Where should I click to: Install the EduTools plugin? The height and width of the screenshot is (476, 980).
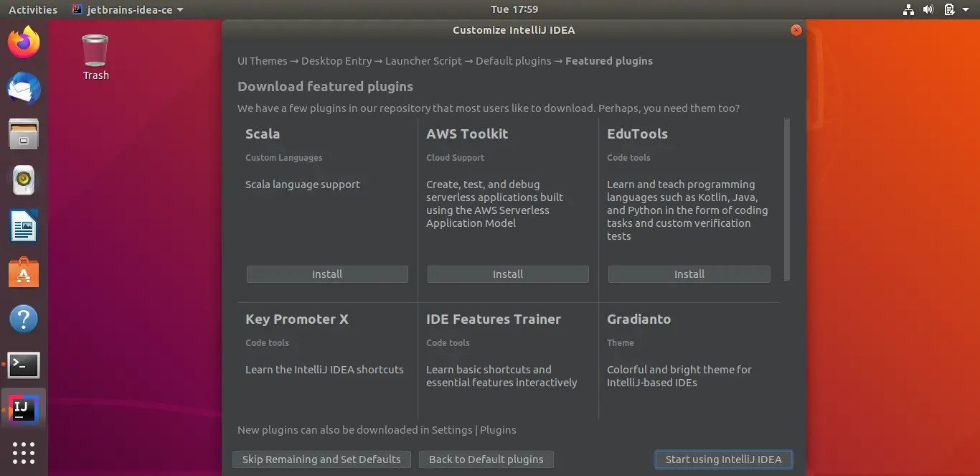[x=689, y=274]
